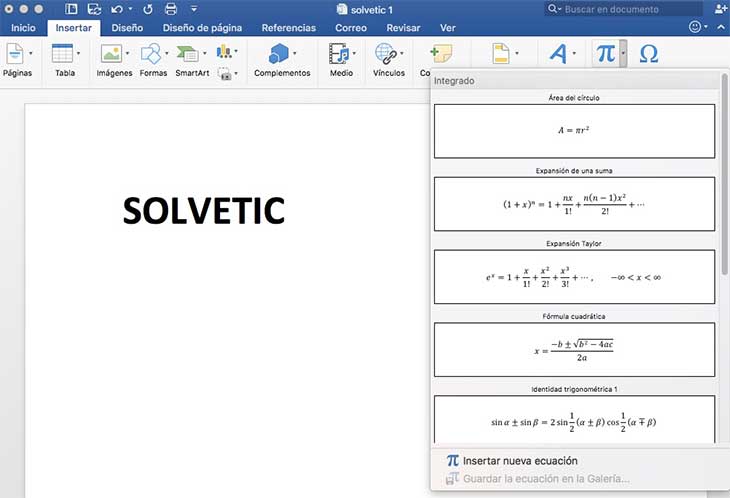Screen dimensions: 730x498
Task: Click the pi equation button
Action: point(606,54)
